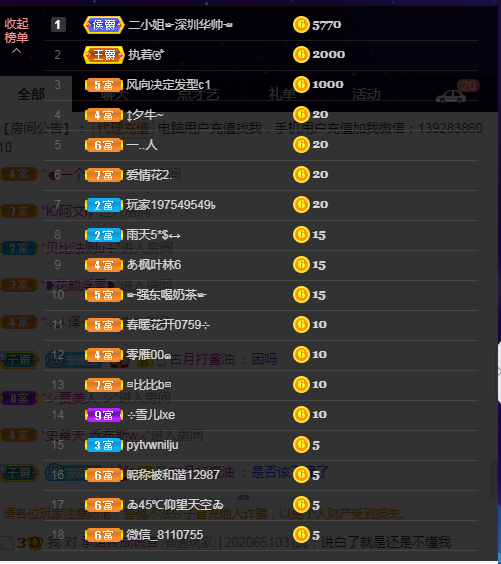The height and width of the screenshot is (564, 501).
Task: Click the username あ枫叶林6
Action: [154, 265]
